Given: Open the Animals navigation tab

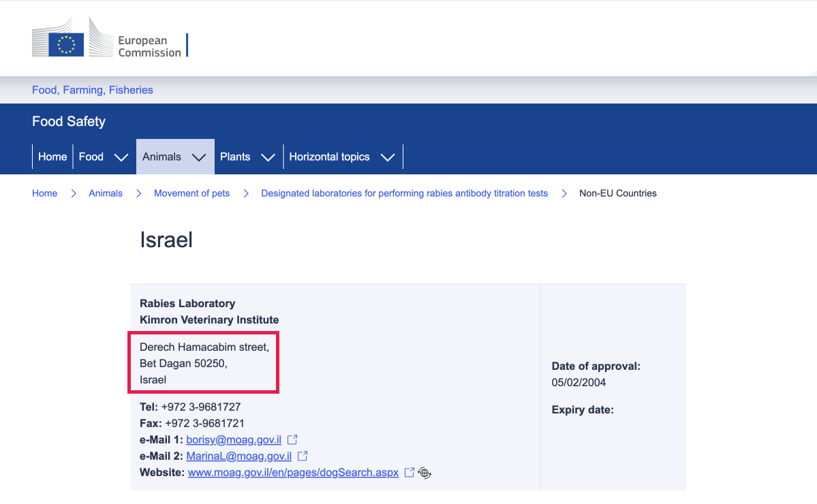Looking at the screenshot, I should [x=161, y=157].
